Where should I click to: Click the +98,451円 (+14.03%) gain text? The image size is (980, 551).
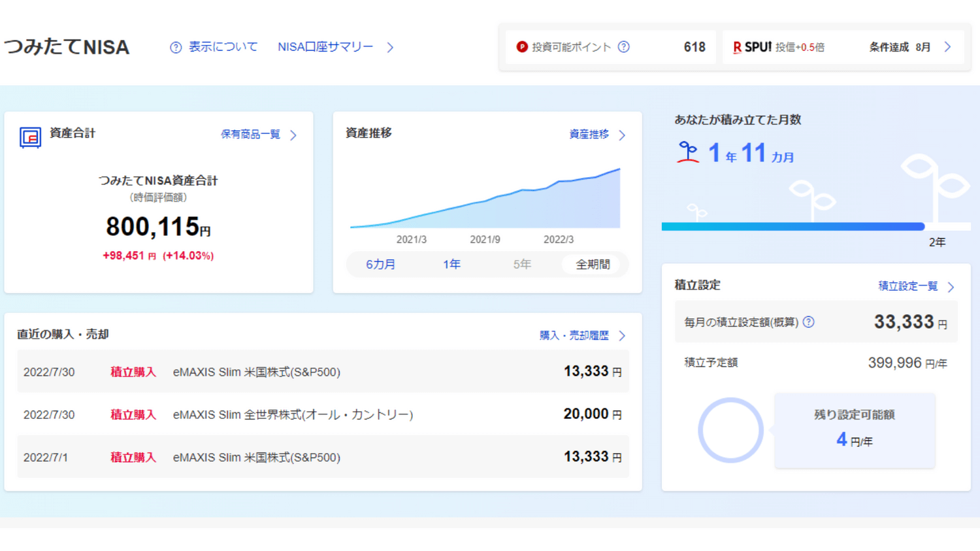pyautogui.click(x=158, y=256)
